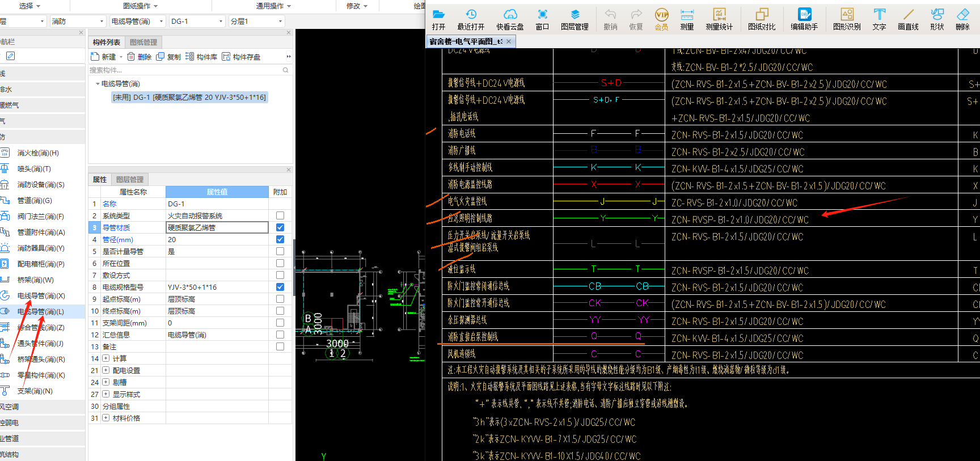The height and width of the screenshot is (461, 980).
Task: Open 最近打开 recent files in CAD viewer
Action: [x=471, y=19]
